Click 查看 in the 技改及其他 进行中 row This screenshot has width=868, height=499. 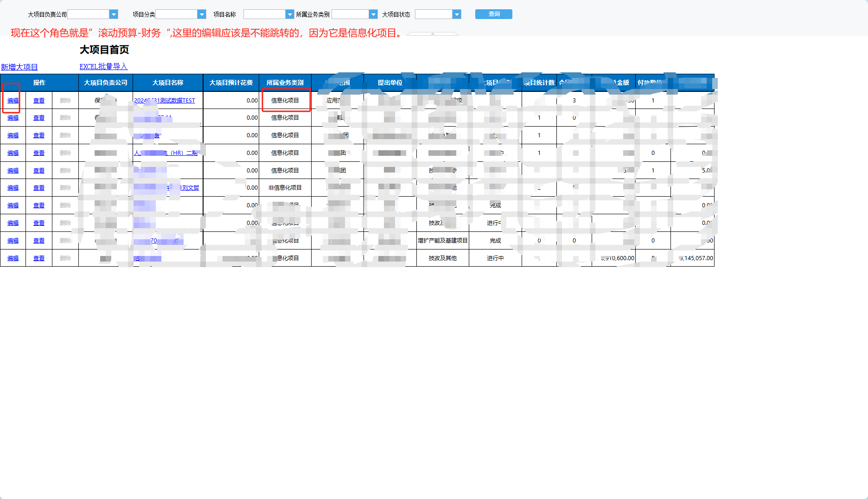pos(39,258)
